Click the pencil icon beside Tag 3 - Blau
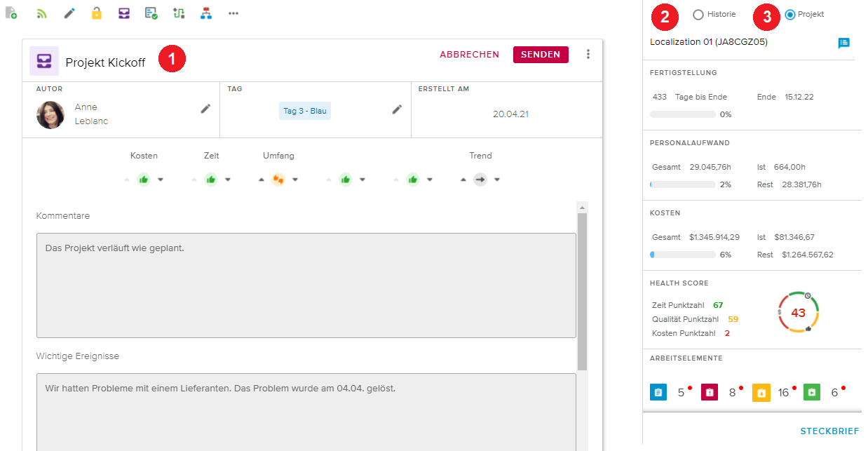 pyautogui.click(x=397, y=109)
